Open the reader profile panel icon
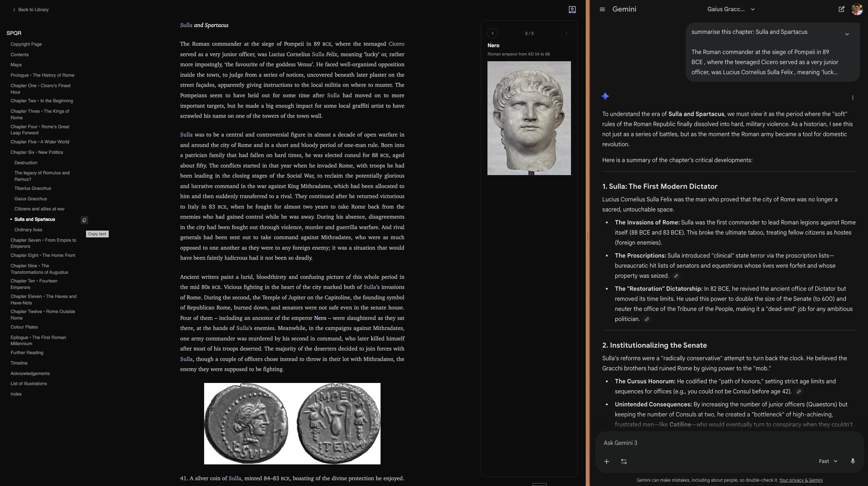Screen dimensions: 868x486 572,10
